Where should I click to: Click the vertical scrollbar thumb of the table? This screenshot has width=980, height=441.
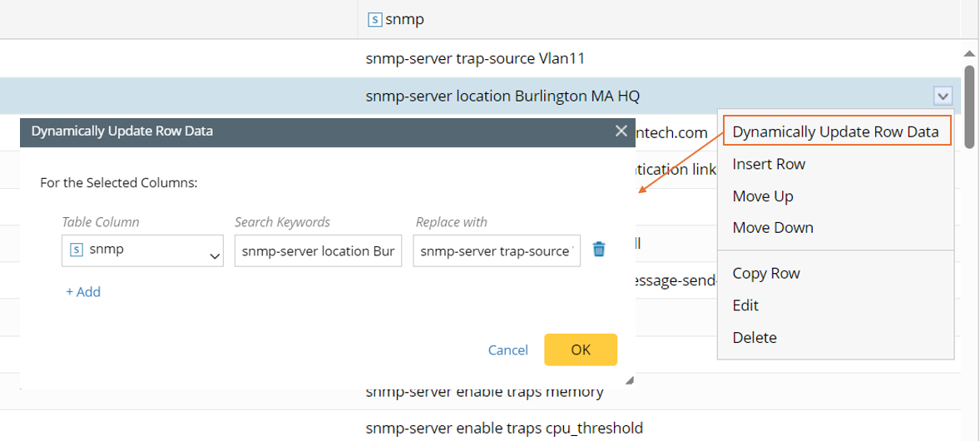[x=969, y=107]
